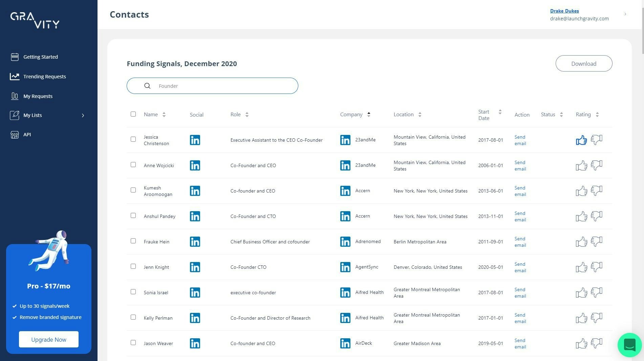Sort contacts by Status column
This screenshot has width=644, height=361.
point(561,115)
